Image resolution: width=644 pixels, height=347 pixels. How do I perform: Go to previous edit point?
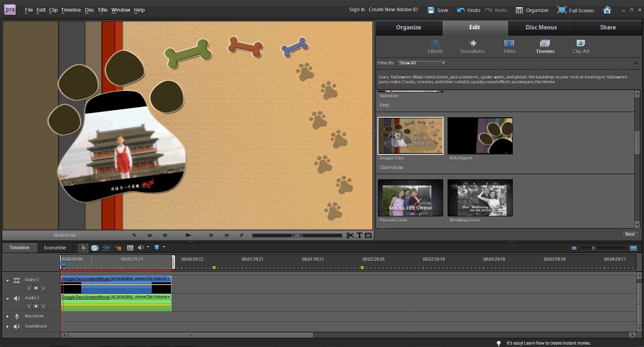pos(134,235)
